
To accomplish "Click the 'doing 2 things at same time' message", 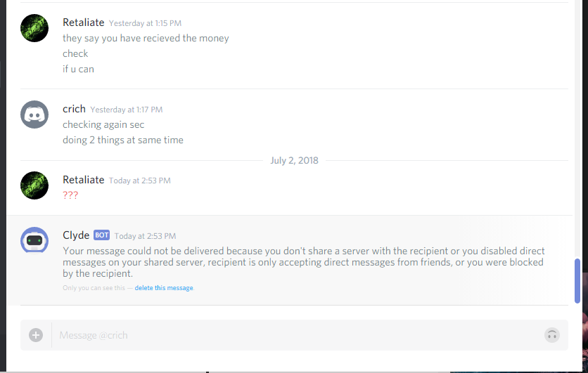I will 123,140.
